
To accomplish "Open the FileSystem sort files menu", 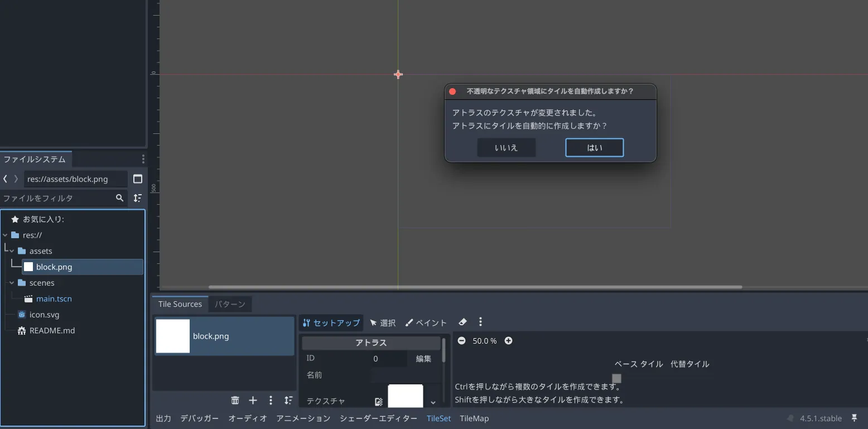I will (138, 198).
